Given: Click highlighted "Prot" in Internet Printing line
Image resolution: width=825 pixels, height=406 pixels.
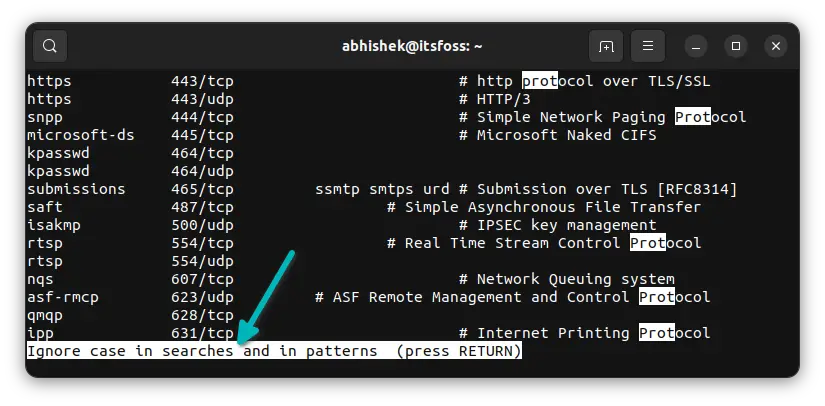Looking at the screenshot, I should [657, 333].
